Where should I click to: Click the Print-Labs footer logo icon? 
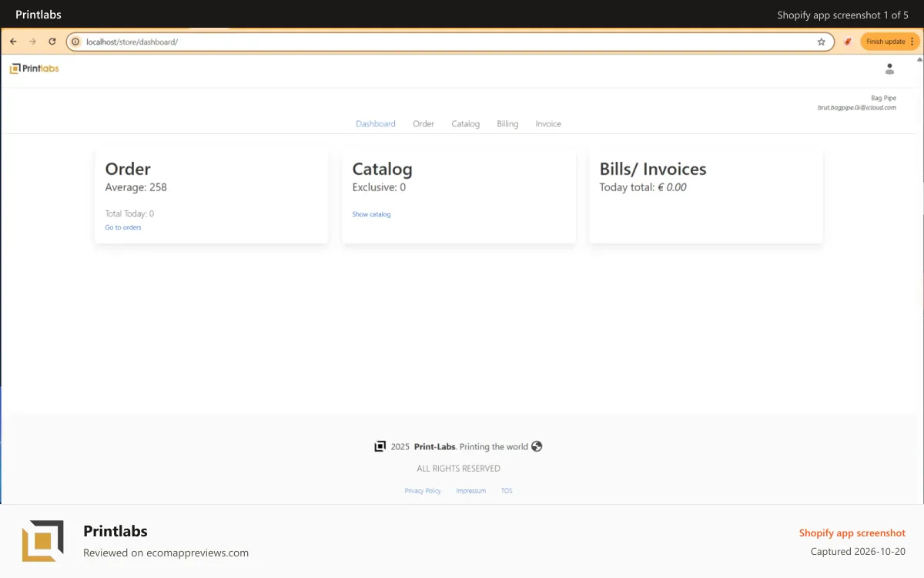tap(380, 446)
